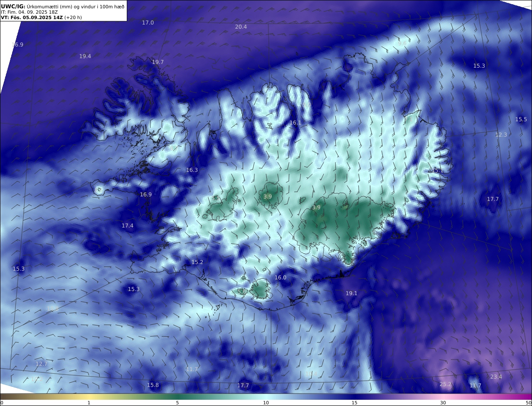The width and height of the screenshot is (532, 406).
Task: Select the 20.4 value label
Action: [241, 27]
